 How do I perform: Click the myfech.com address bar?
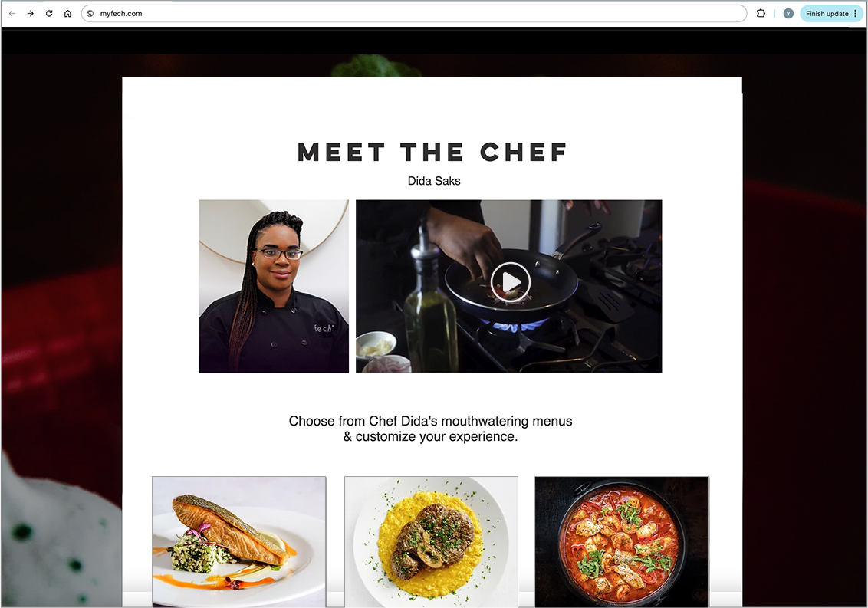click(414, 13)
